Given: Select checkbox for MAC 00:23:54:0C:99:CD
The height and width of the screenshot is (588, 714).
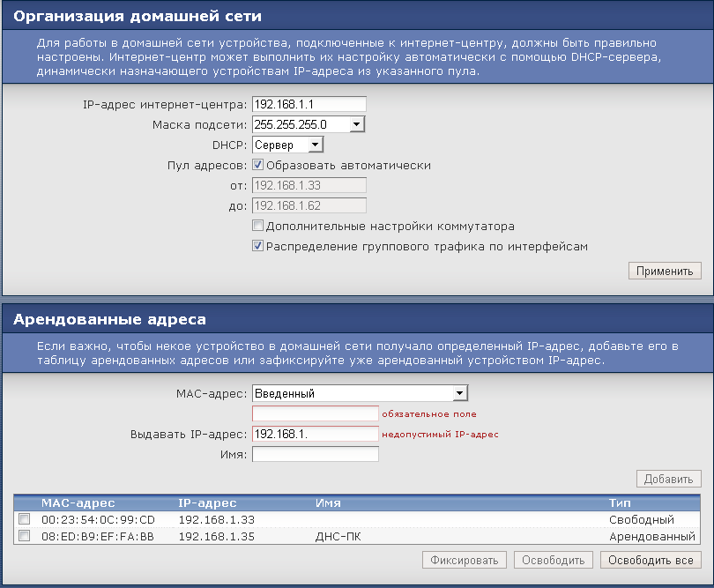Looking at the screenshot, I should [x=25, y=519].
